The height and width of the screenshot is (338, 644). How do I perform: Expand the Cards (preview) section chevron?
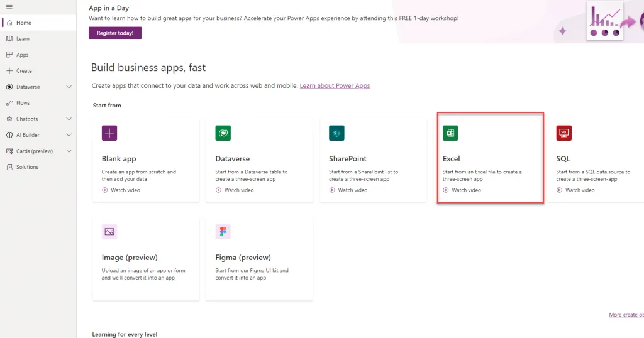[69, 151]
